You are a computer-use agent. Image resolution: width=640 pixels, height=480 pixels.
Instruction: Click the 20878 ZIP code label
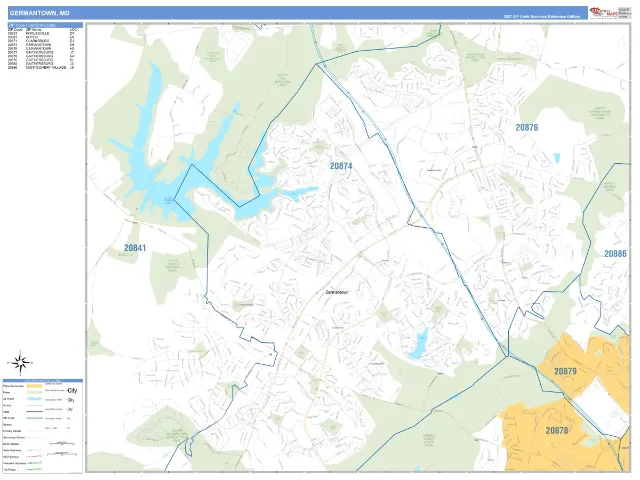tap(557, 430)
